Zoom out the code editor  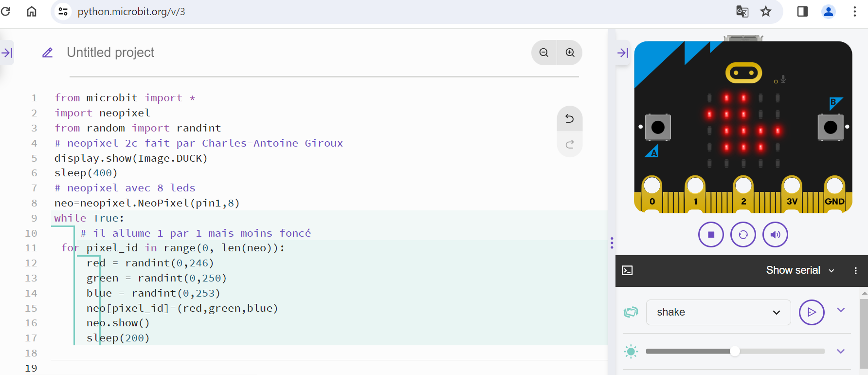click(544, 53)
